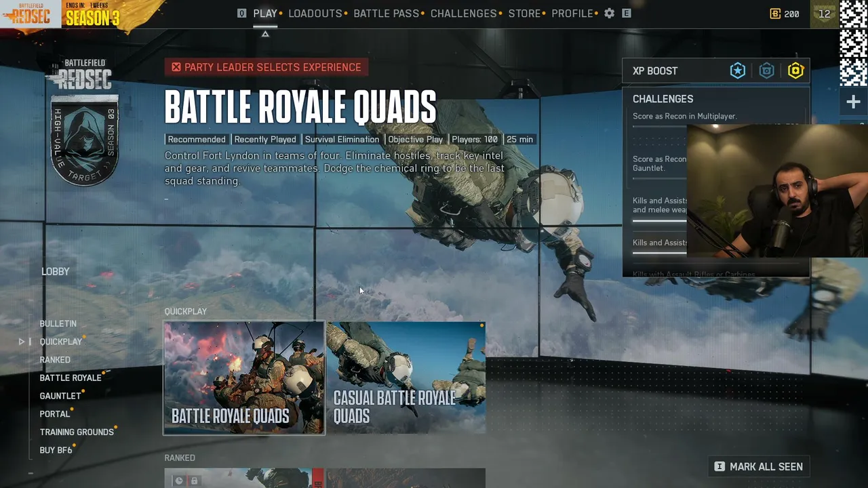The width and height of the screenshot is (868, 488).
Task: Select BULLETIN in the lobby sidebar
Action: [58, 323]
